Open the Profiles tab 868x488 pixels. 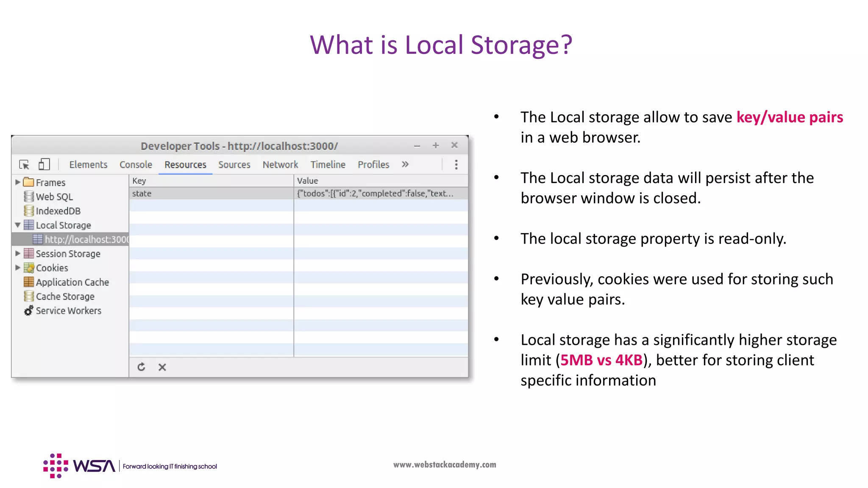tap(373, 164)
